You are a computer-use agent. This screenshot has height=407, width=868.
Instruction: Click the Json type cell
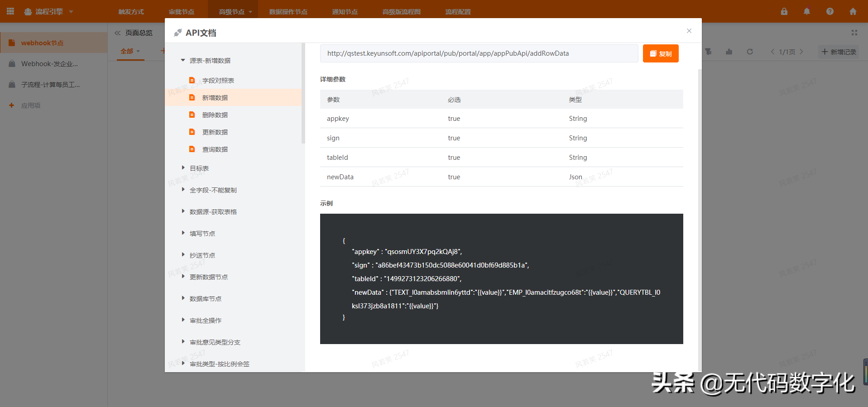pyautogui.click(x=575, y=177)
